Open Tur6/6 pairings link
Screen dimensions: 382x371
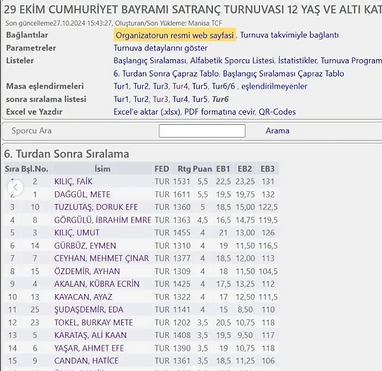pyautogui.click(x=223, y=86)
